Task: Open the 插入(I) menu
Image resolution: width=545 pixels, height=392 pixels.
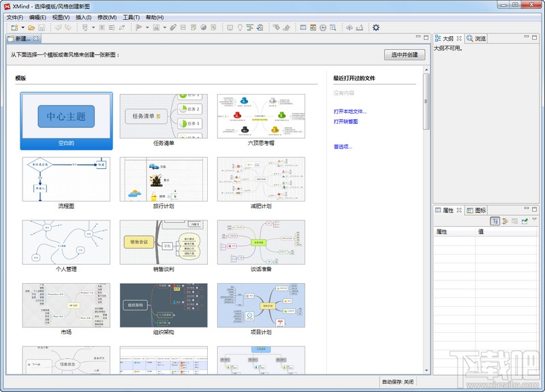Action: pyautogui.click(x=83, y=17)
